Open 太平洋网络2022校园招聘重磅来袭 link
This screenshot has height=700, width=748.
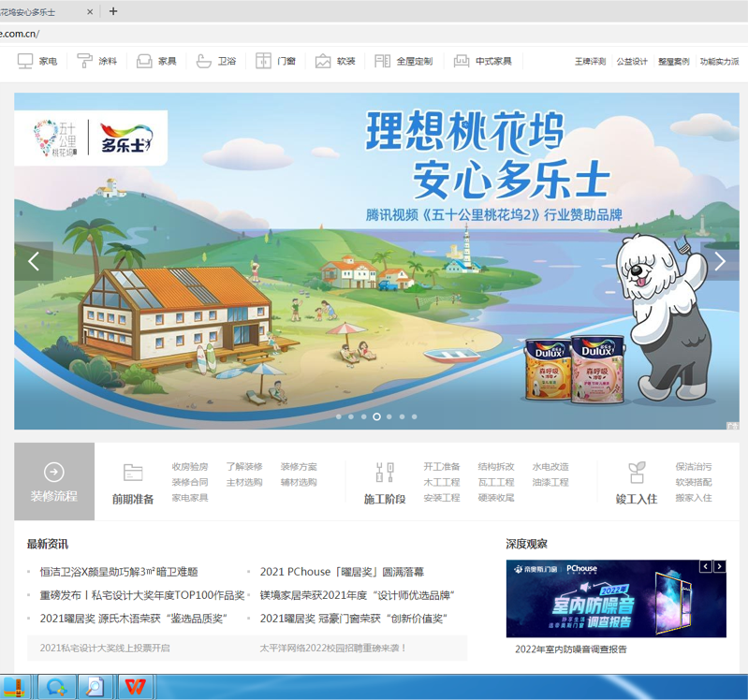pyautogui.click(x=332, y=648)
